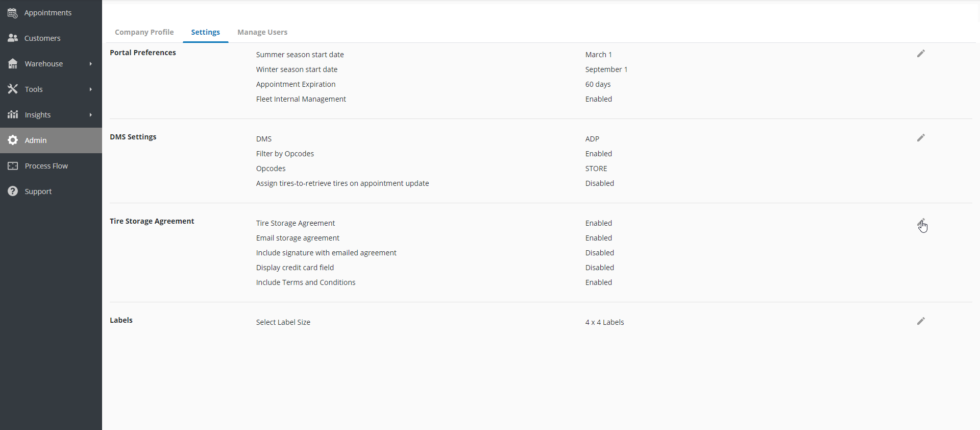
Task: Open the Manage Users tab
Action: coord(262,32)
